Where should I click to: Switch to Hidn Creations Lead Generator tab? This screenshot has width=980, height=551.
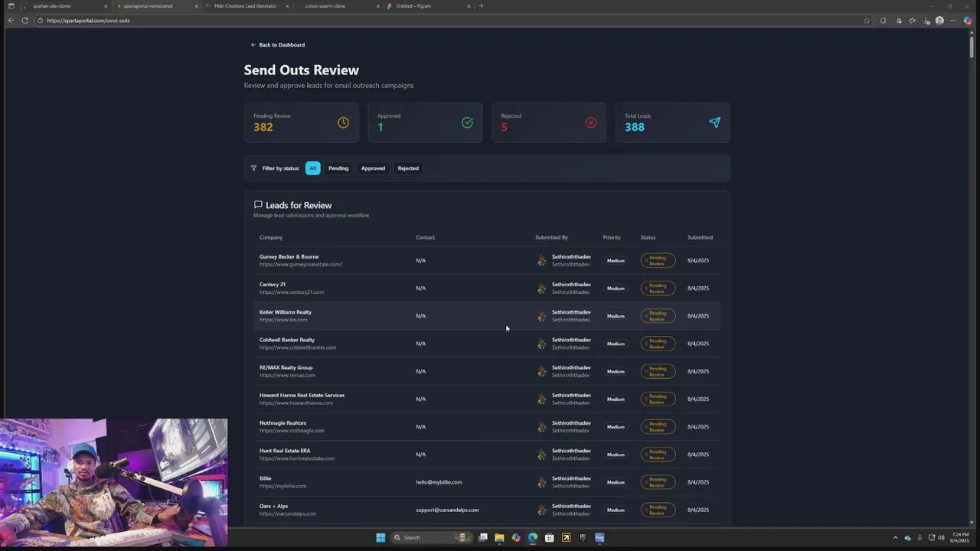tap(247, 6)
